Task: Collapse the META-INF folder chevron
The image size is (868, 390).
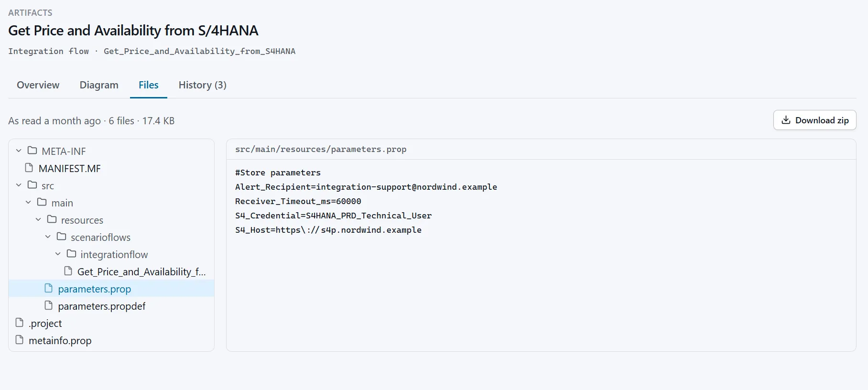Action: tap(19, 151)
